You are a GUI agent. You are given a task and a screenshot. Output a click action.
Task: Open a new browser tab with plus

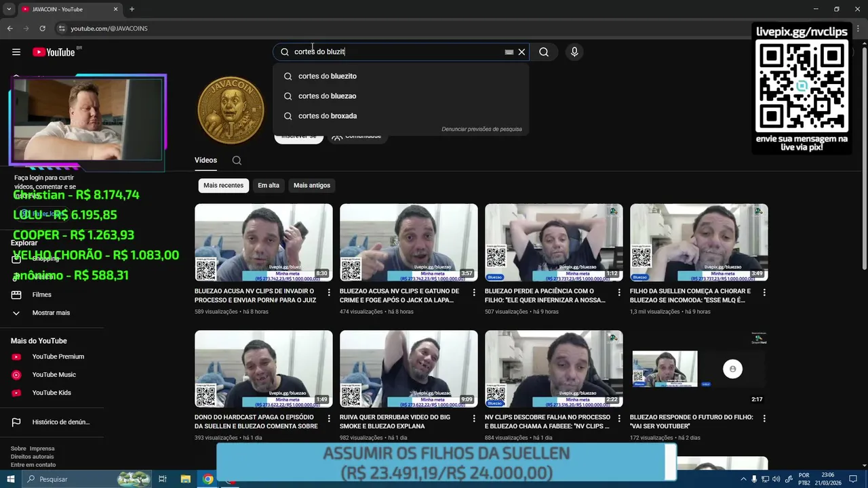pos(132,9)
